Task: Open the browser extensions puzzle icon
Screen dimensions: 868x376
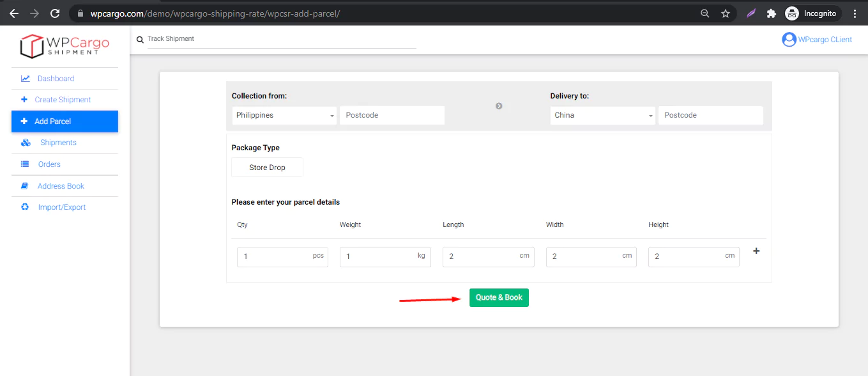Action: (x=771, y=13)
